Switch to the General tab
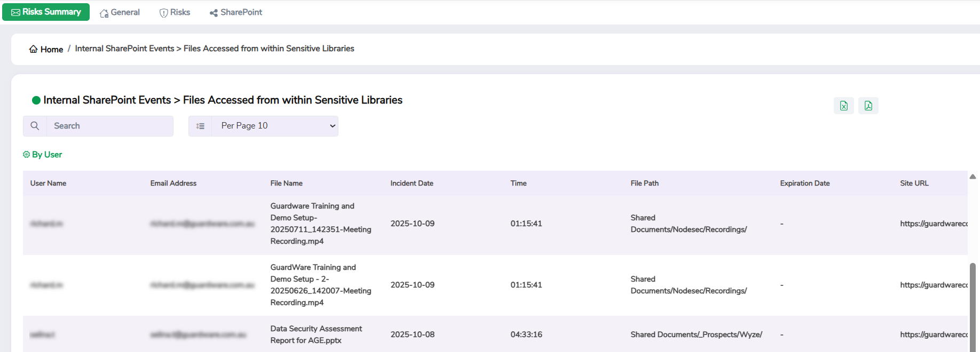The image size is (980, 352). click(120, 12)
